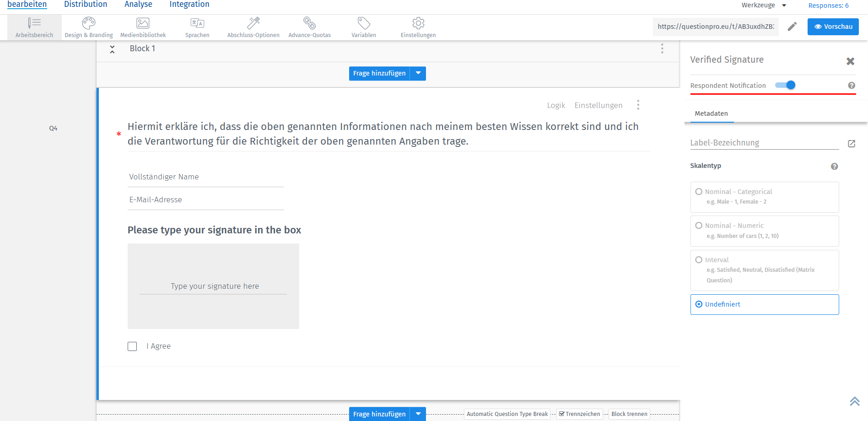Close the Verified Signature panel
The height and width of the screenshot is (421, 868).
851,61
